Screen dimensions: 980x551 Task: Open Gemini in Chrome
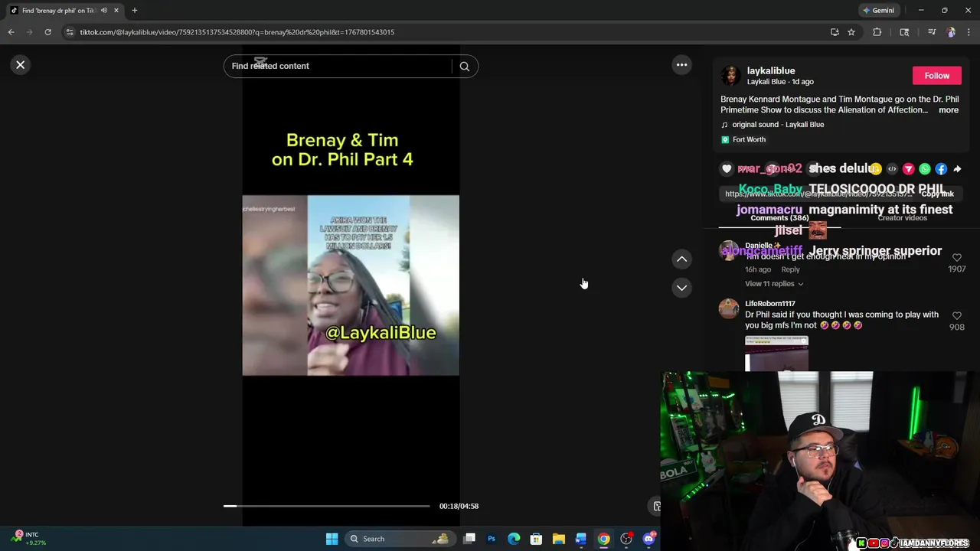[878, 11]
